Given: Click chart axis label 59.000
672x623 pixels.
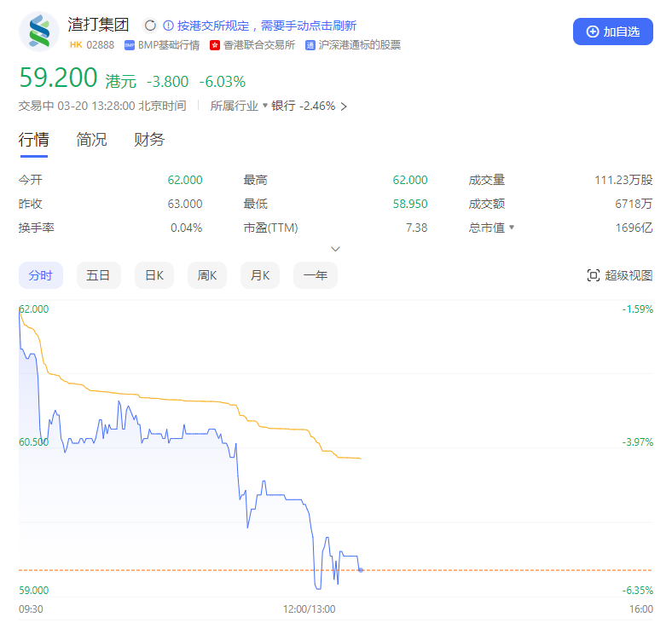Looking at the screenshot, I should 34,590.
